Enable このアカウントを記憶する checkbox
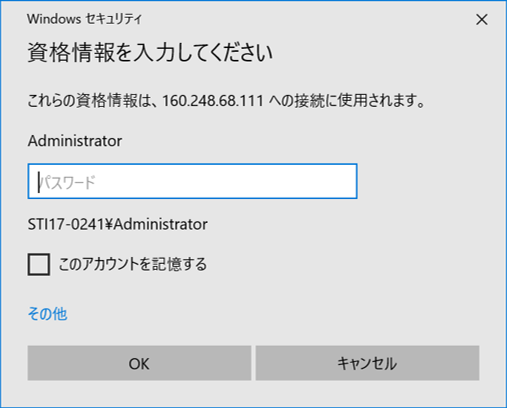This screenshot has width=507, height=408. pos(39,264)
